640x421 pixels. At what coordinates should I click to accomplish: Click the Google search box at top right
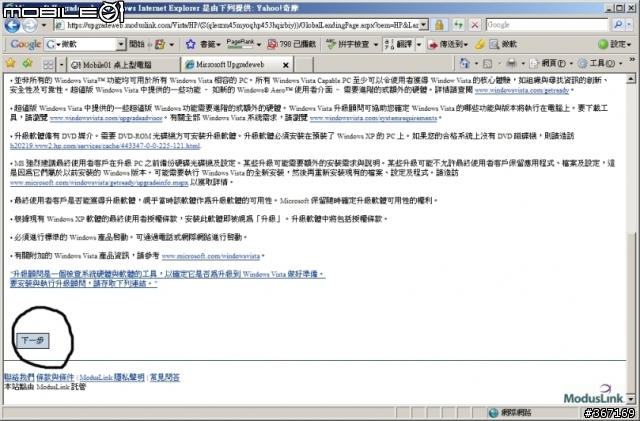click(547, 25)
